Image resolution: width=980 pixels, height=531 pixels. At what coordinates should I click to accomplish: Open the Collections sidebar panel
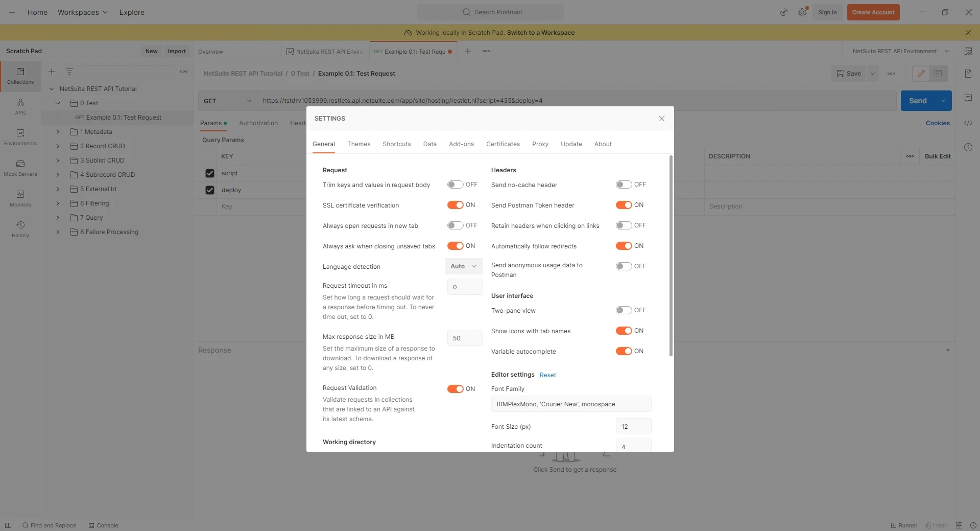coord(20,76)
